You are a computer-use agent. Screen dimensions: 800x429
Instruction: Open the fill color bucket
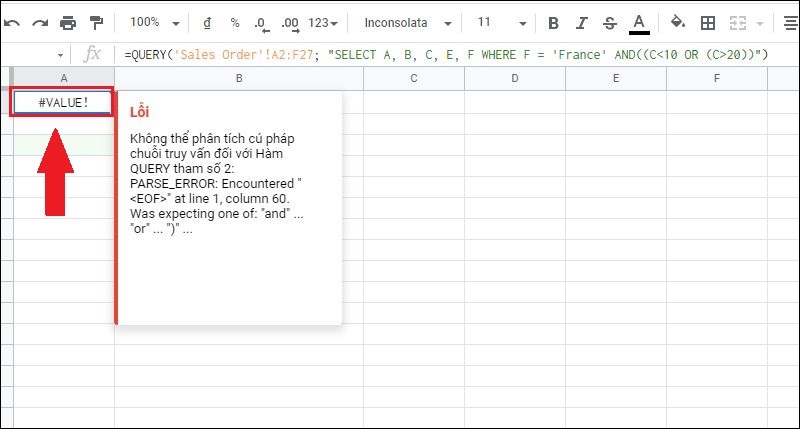pos(678,23)
